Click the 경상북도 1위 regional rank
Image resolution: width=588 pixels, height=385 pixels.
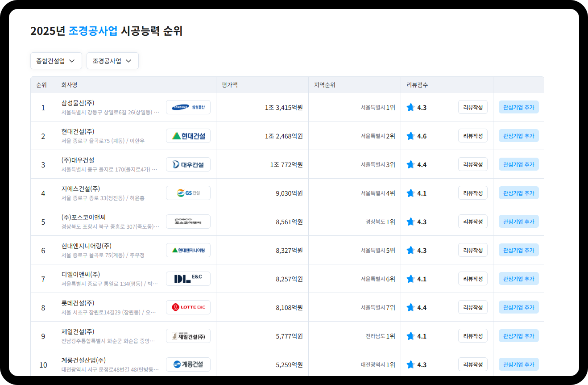coord(381,222)
